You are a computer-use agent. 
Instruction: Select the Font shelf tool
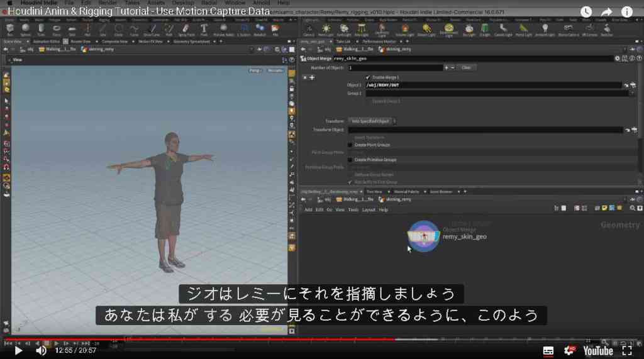tap(204, 30)
